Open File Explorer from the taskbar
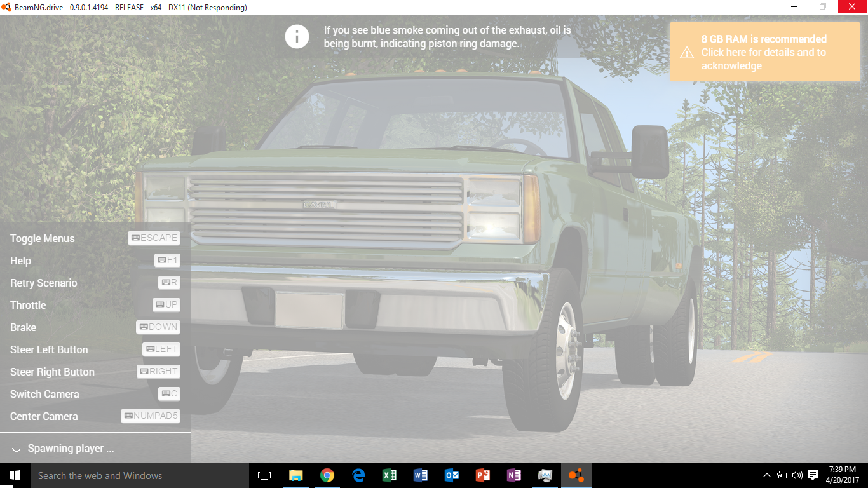The image size is (868, 488). coord(295,475)
